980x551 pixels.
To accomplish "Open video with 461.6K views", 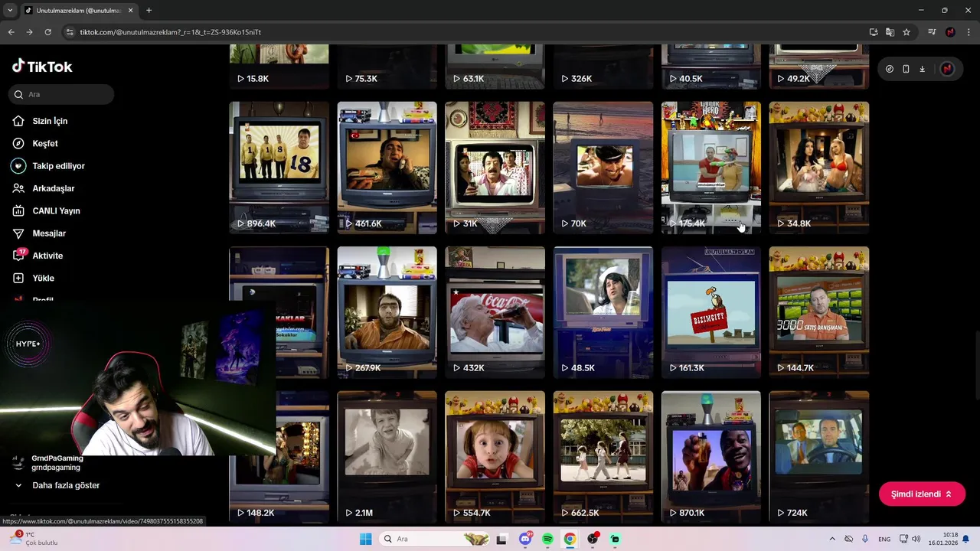I will (387, 168).
